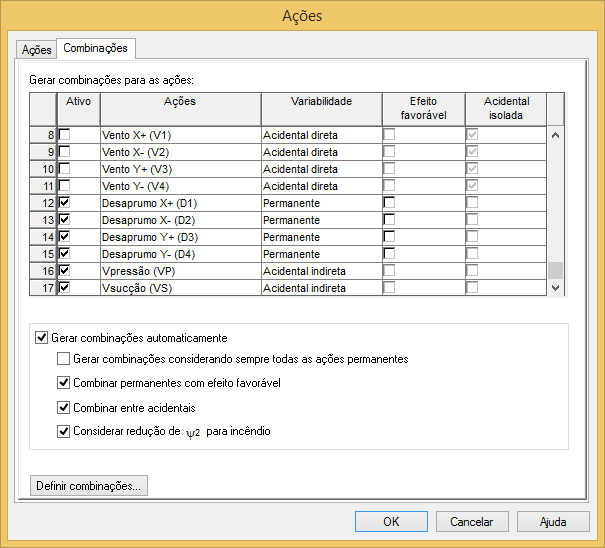Enable Ativo for Vento X- (V2)

click(64, 152)
